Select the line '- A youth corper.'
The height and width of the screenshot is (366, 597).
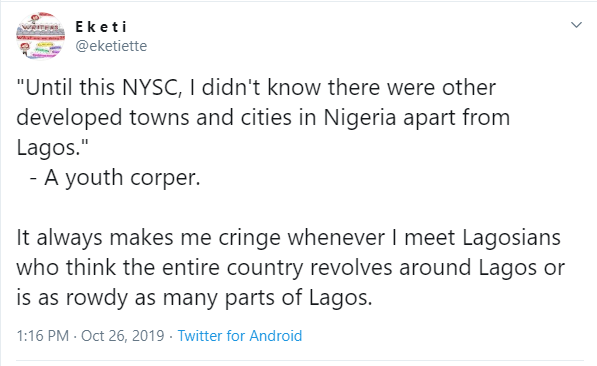tap(115, 178)
